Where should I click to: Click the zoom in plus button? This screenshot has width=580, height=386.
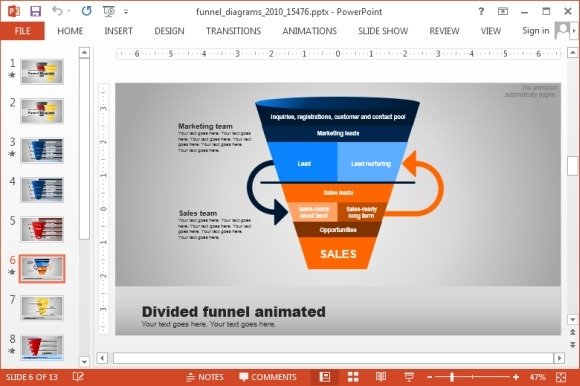pyautogui.click(x=516, y=377)
